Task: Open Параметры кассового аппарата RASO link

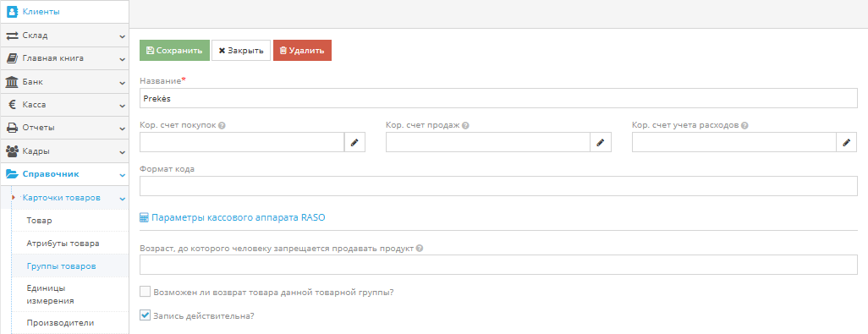Action: click(238, 218)
